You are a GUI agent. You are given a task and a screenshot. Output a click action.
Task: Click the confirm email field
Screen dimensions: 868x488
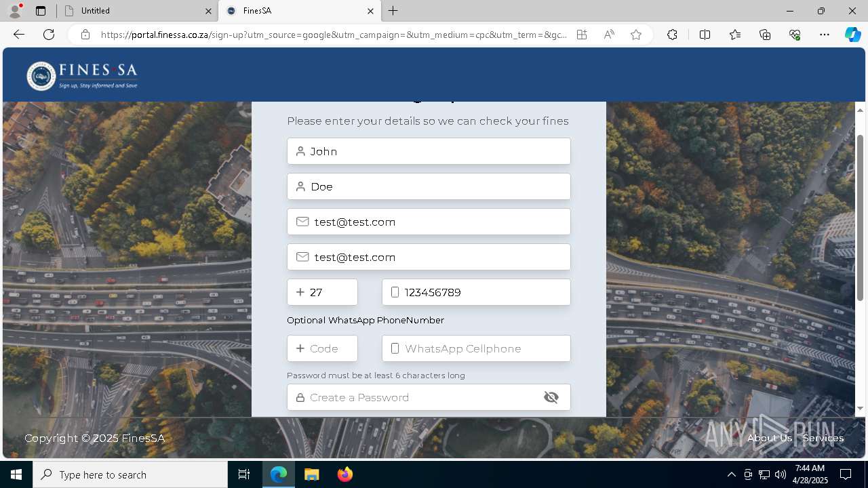pyautogui.click(x=429, y=257)
